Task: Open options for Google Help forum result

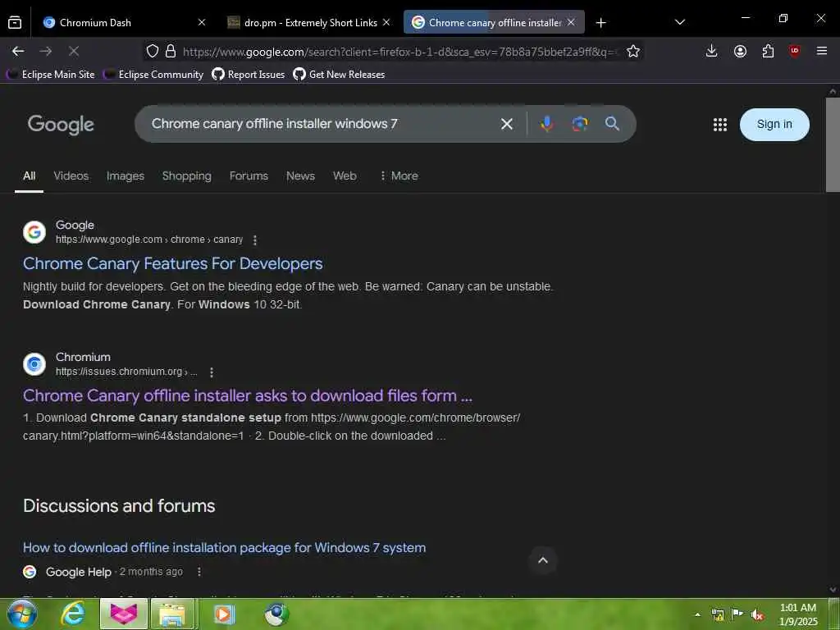Action: [x=199, y=572]
